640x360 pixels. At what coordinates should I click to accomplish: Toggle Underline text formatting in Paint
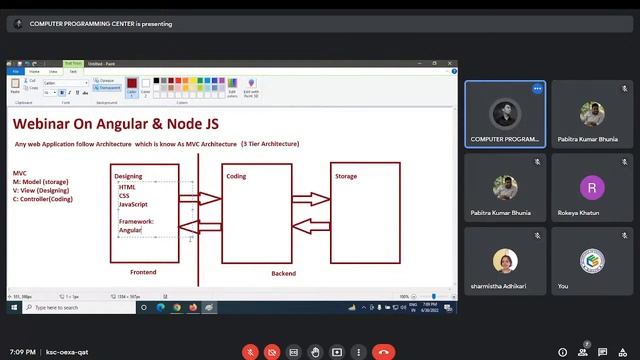(78, 93)
